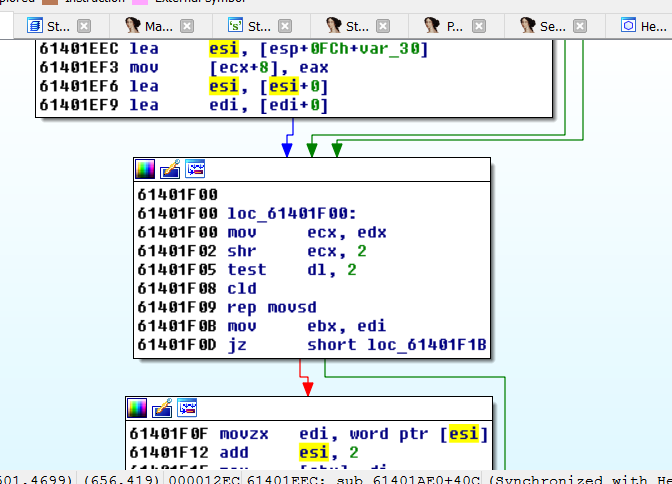Click pencil edit icon in loc_61401F00 block
The width and height of the screenshot is (672, 484).
pyautogui.click(x=171, y=169)
